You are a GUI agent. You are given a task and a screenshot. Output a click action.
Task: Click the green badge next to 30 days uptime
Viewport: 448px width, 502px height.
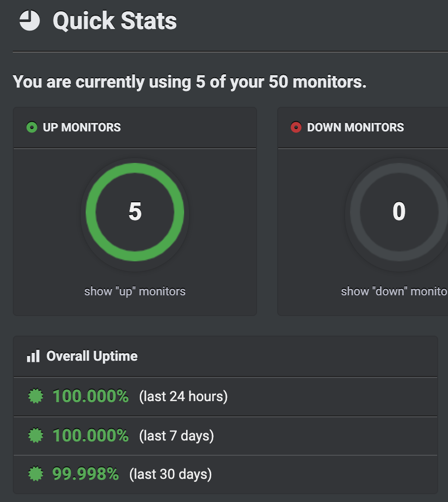(36, 474)
